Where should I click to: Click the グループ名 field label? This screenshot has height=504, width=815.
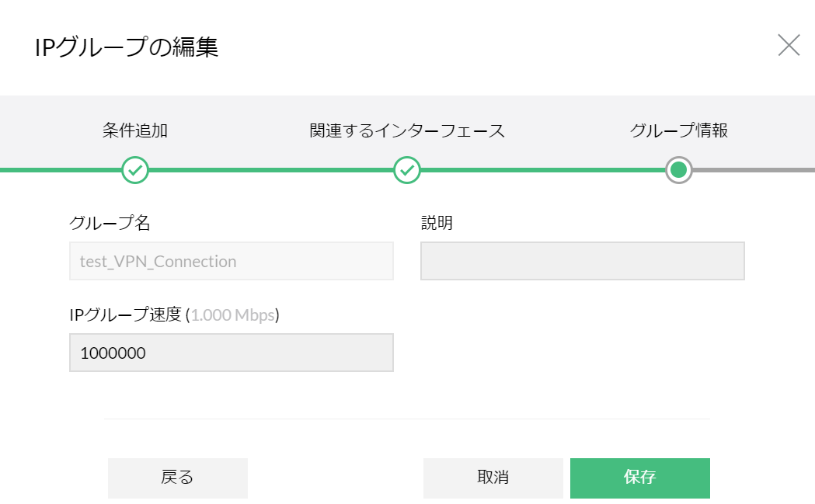pyautogui.click(x=110, y=224)
